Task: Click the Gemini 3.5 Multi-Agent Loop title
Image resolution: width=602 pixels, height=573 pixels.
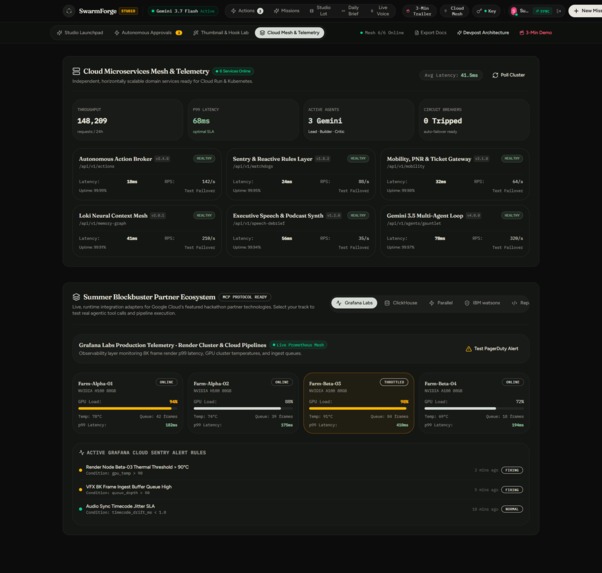Action: pyautogui.click(x=425, y=215)
